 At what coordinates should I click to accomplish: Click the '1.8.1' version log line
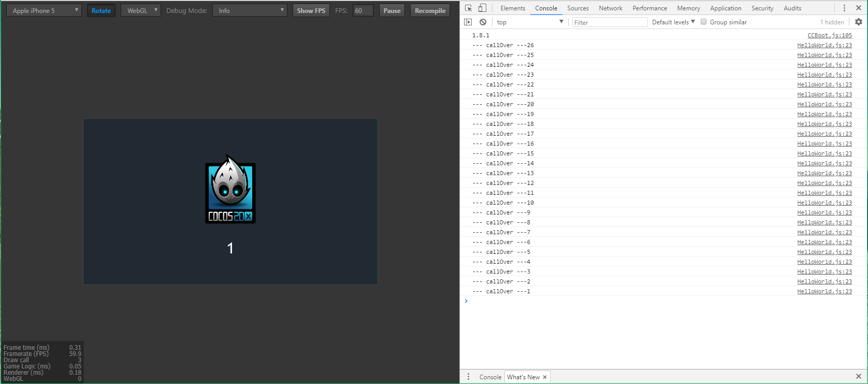[x=481, y=35]
